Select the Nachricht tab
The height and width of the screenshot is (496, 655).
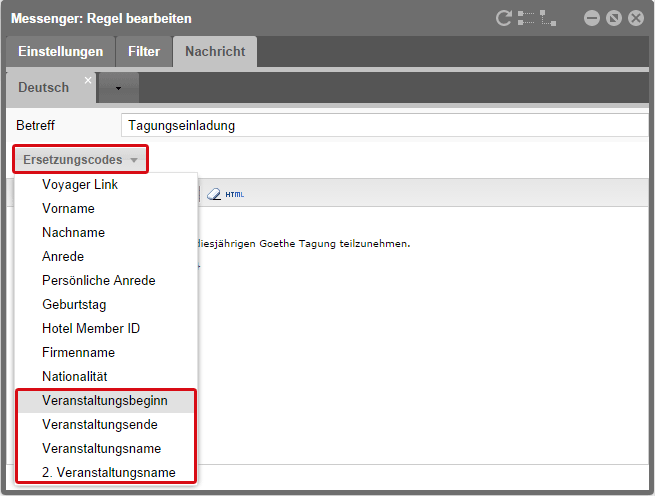(x=214, y=52)
